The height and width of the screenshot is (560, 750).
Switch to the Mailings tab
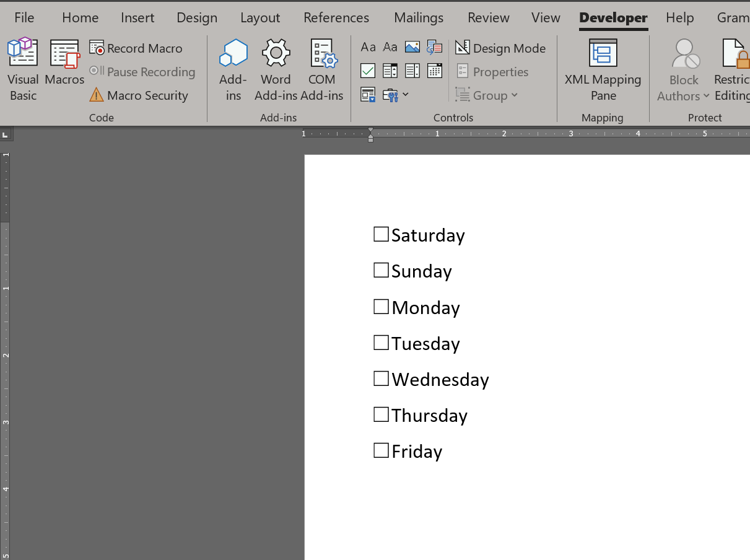(x=419, y=18)
